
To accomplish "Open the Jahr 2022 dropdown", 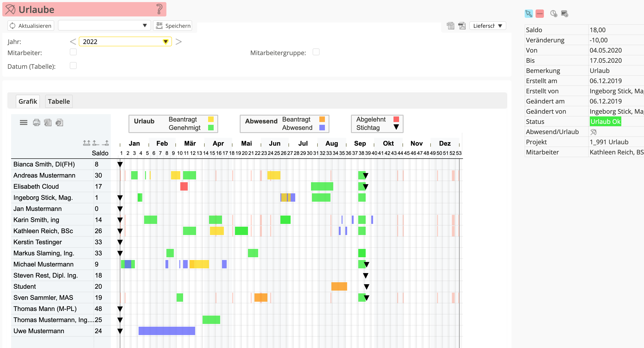I will 165,42.
